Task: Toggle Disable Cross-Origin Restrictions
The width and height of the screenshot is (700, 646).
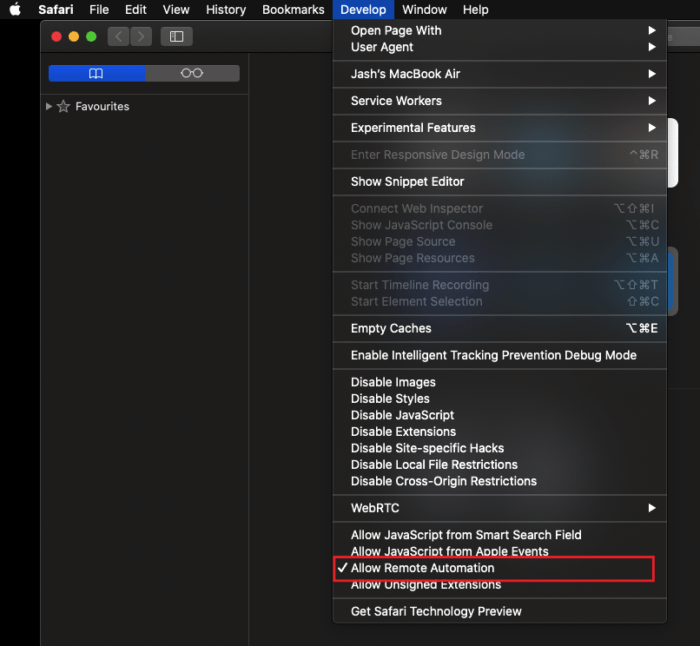Action: point(500,481)
